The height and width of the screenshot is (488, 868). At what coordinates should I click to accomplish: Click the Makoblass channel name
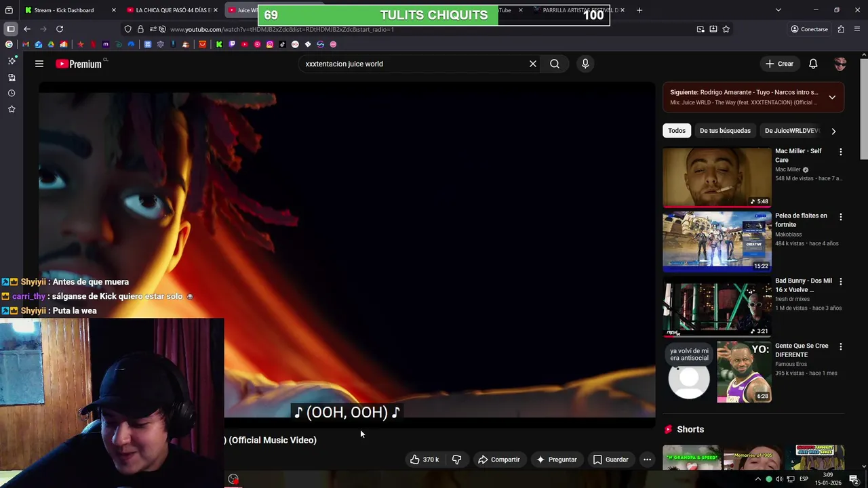coord(788,235)
